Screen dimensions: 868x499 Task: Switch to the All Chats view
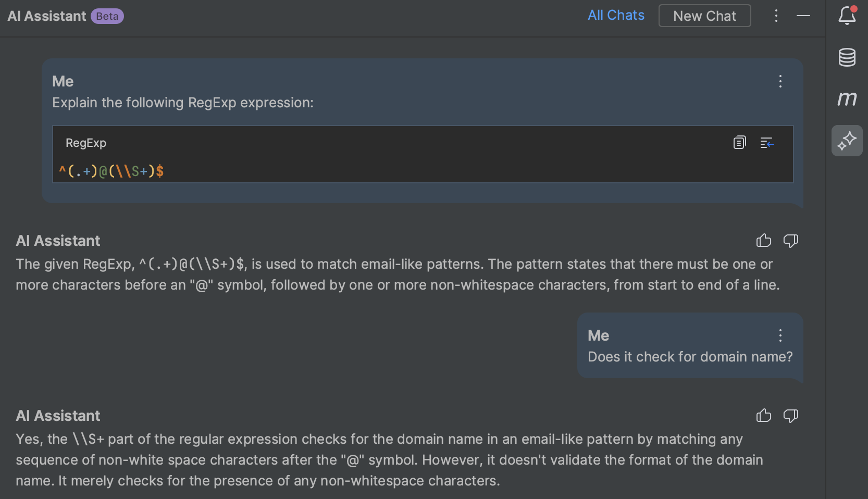(x=616, y=15)
